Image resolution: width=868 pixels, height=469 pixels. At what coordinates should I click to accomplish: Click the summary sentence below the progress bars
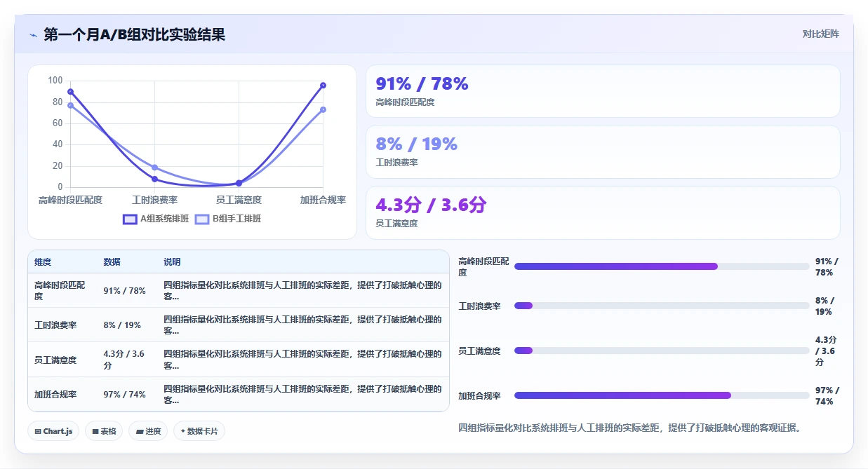pyautogui.click(x=629, y=427)
